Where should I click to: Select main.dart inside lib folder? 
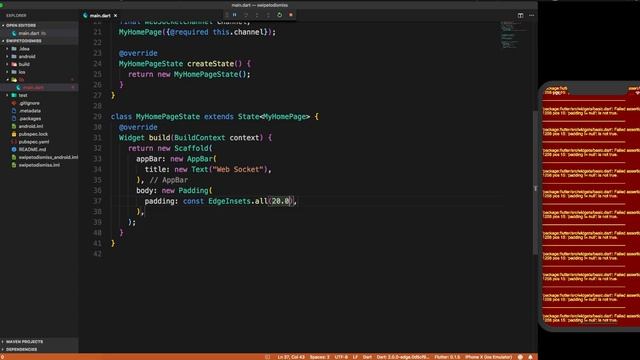tap(39, 87)
